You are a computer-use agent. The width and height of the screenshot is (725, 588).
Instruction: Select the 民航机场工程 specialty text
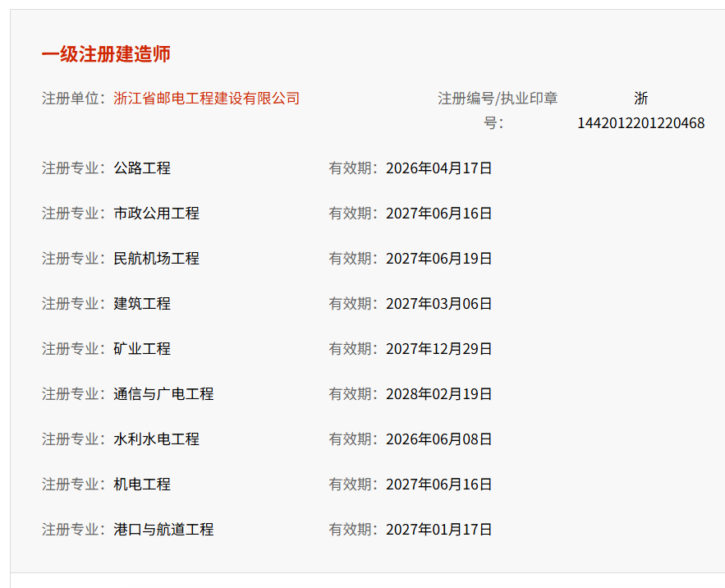(x=156, y=259)
